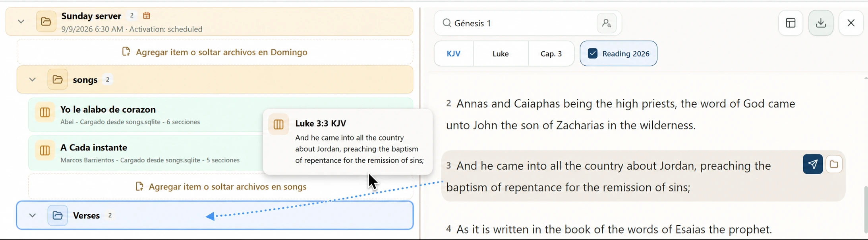Click the Sunday server folder icon
Screen dimensions: 868x240
(46, 21)
